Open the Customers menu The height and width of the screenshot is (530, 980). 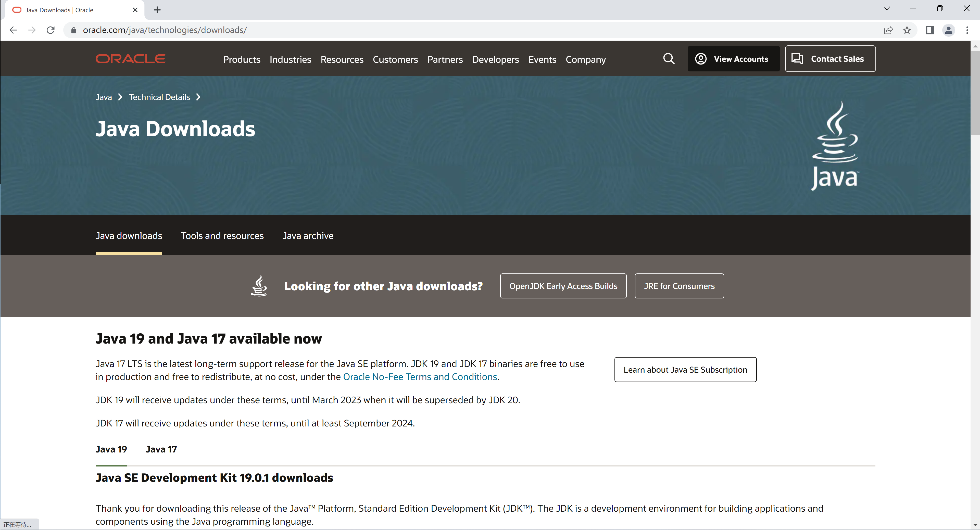(395, 59)
